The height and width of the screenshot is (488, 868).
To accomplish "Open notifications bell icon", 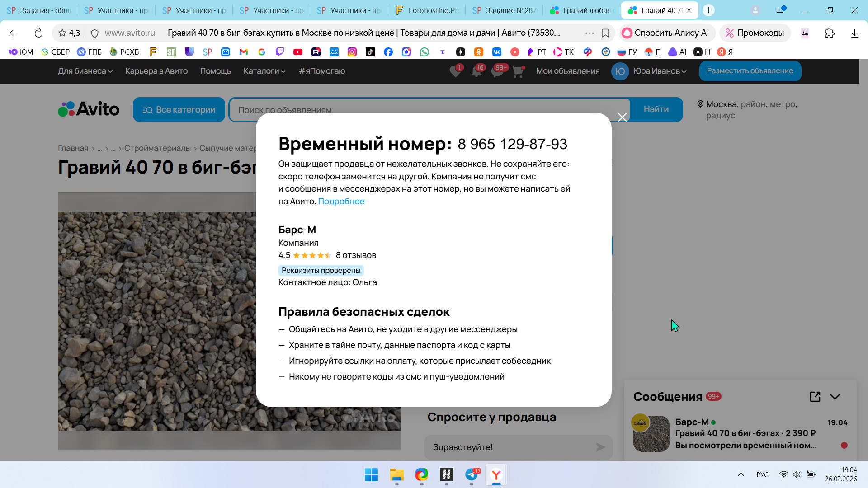I will (x=476, y=71).
